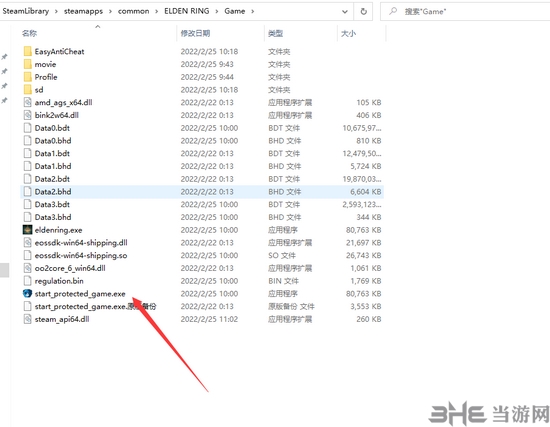Sort by the 名称 column header
Image resolution: width=550 pixels, height=427 pixels.
[x=29, y=33]
